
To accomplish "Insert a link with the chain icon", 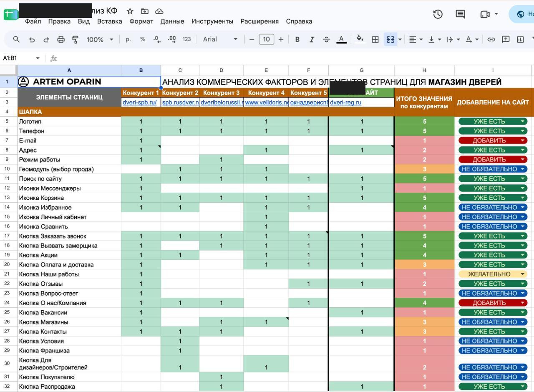I will tap(491, 39).
